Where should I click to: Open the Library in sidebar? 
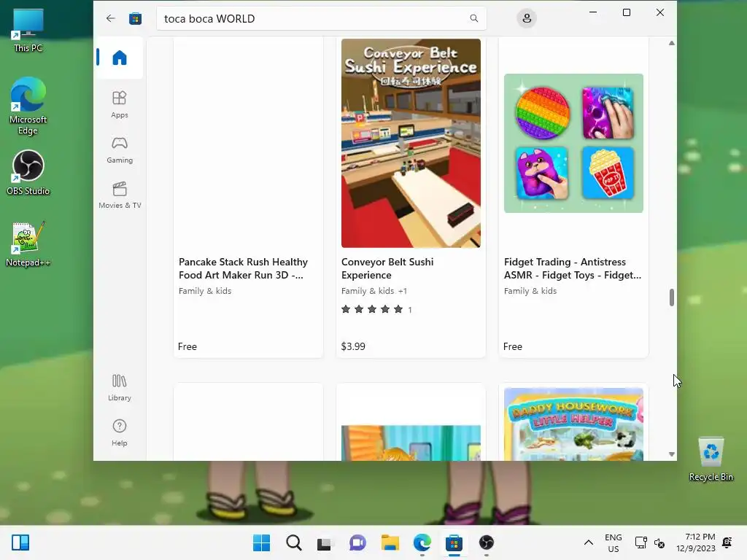pyautogui.click(x=119, y=388)
